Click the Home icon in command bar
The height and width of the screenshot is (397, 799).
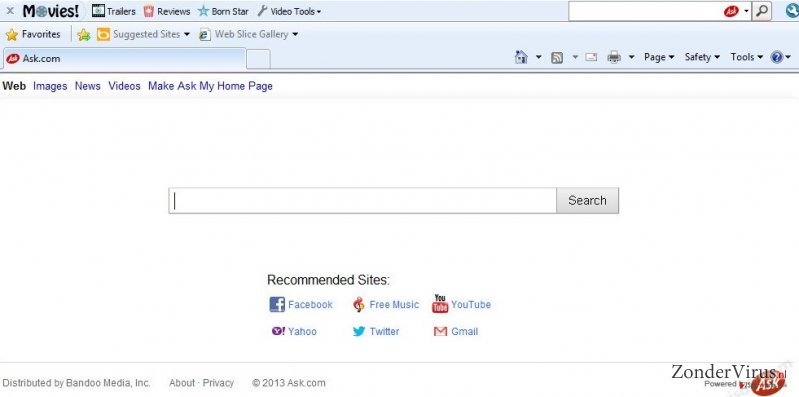pos(521,57)
